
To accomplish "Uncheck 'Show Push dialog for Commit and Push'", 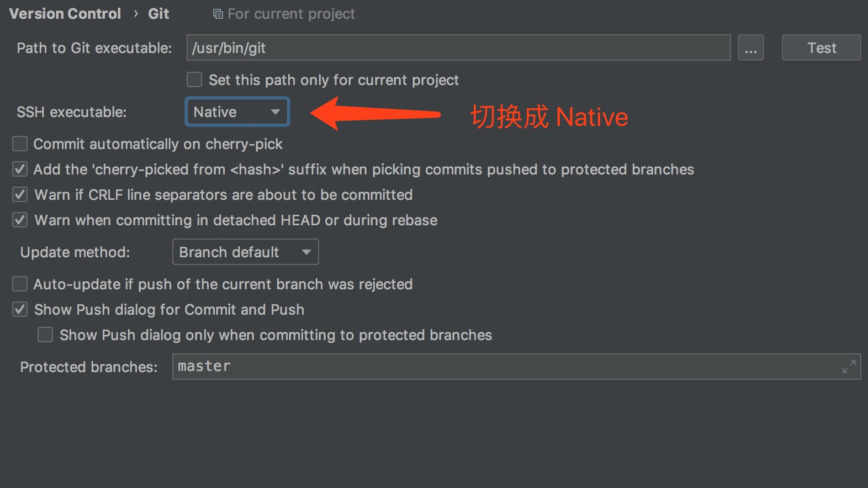I will (x=20, y=310).
